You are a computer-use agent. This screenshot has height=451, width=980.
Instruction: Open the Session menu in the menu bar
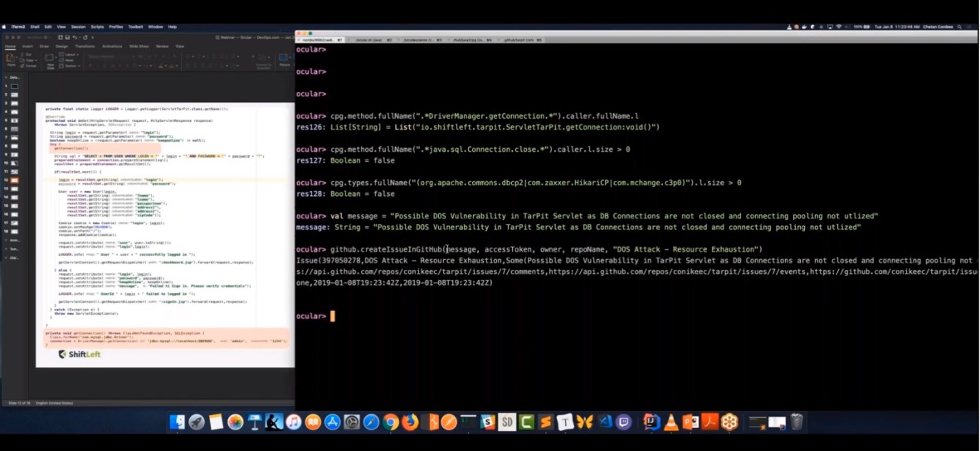click(78, 27)
